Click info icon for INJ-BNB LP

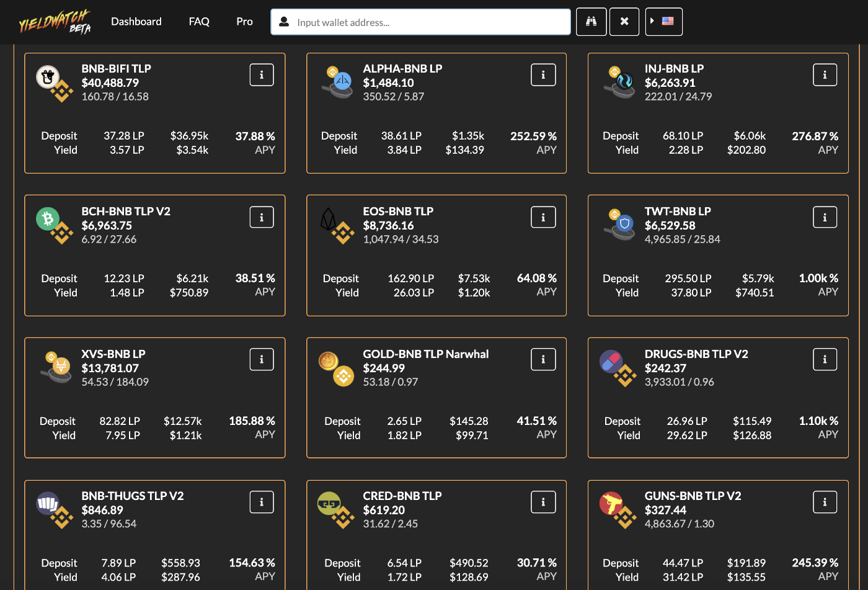tap(825, 75)
